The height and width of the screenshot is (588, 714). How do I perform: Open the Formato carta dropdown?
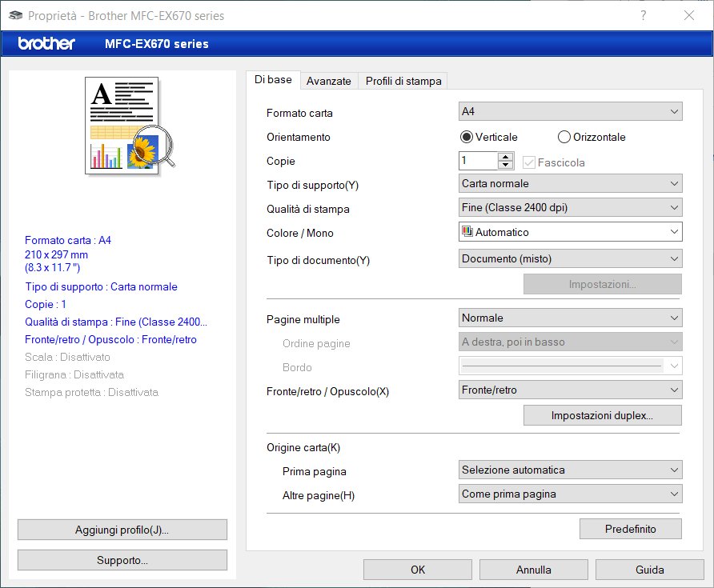coord(570,111)
